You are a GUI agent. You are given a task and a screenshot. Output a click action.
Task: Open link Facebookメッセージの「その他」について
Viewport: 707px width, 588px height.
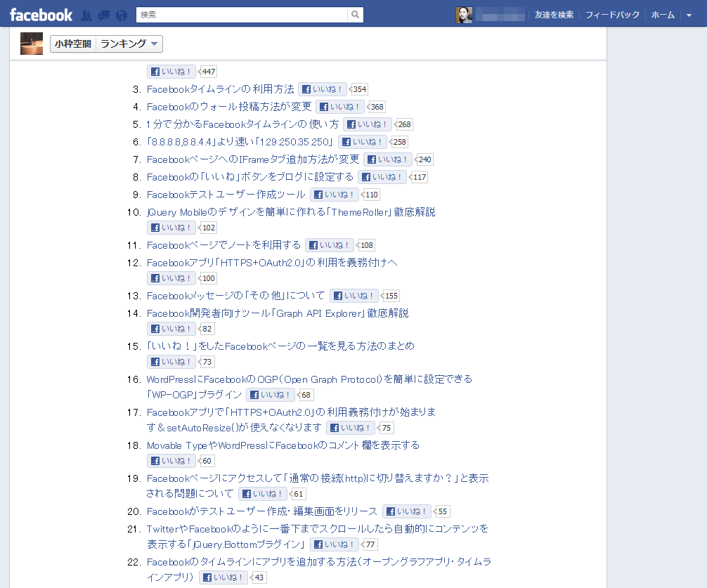click(x=236, y=296)
